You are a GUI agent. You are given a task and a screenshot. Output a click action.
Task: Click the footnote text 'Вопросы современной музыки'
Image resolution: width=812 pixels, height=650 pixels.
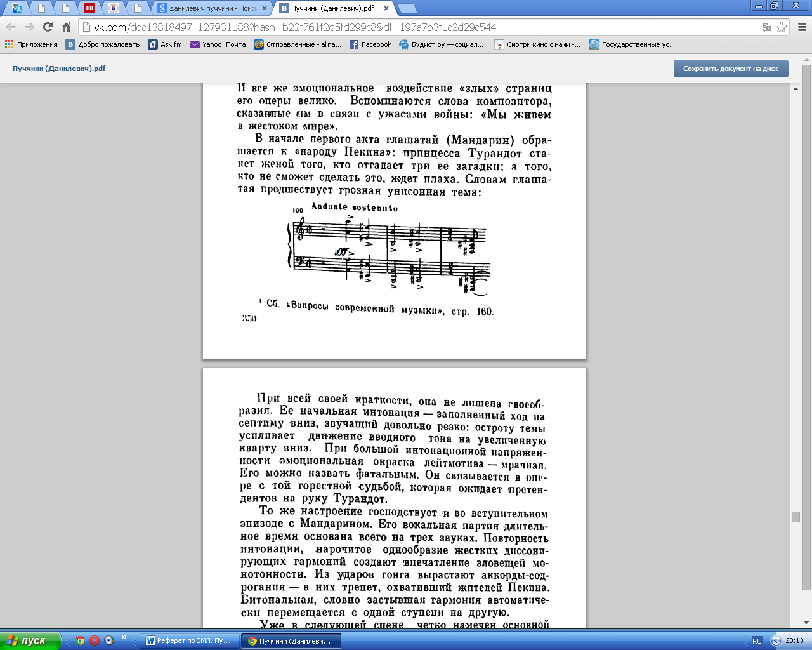pyautogui.click(x=366, y=308)
